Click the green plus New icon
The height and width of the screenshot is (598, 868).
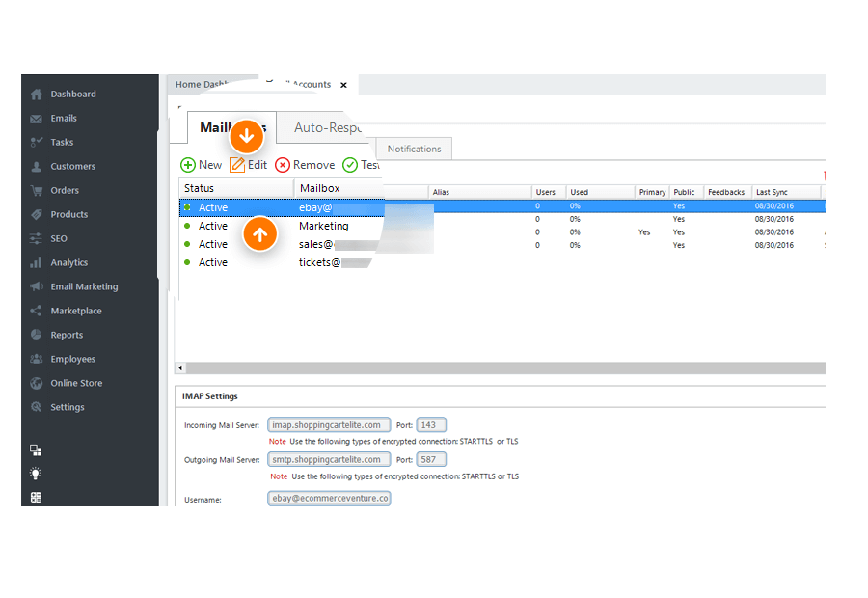[188, 165]
